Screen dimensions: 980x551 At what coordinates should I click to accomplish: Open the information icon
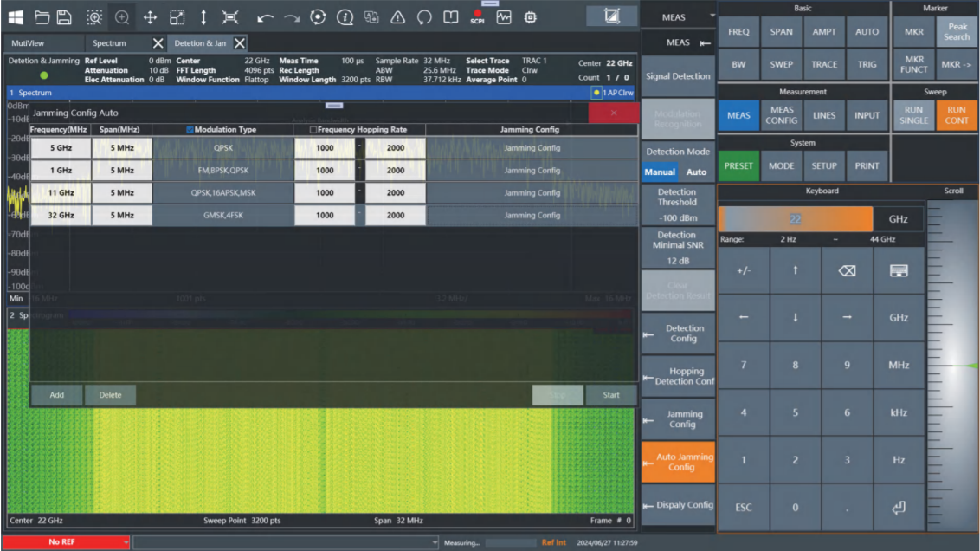345,17
